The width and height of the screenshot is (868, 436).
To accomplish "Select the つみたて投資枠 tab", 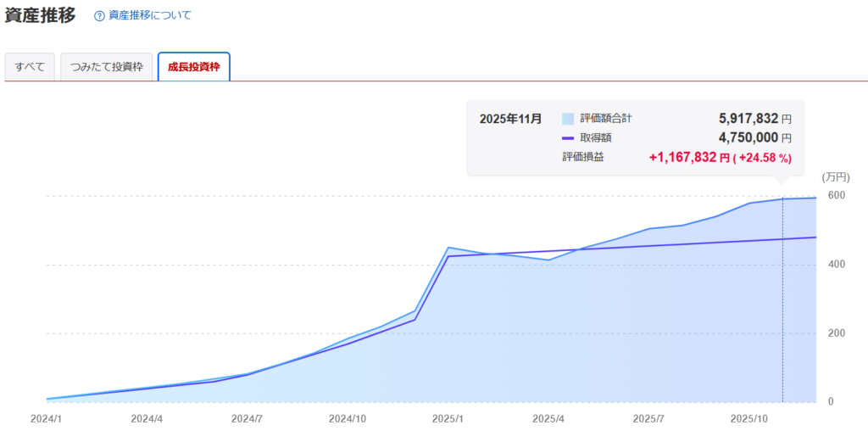I will click(106, 67).
